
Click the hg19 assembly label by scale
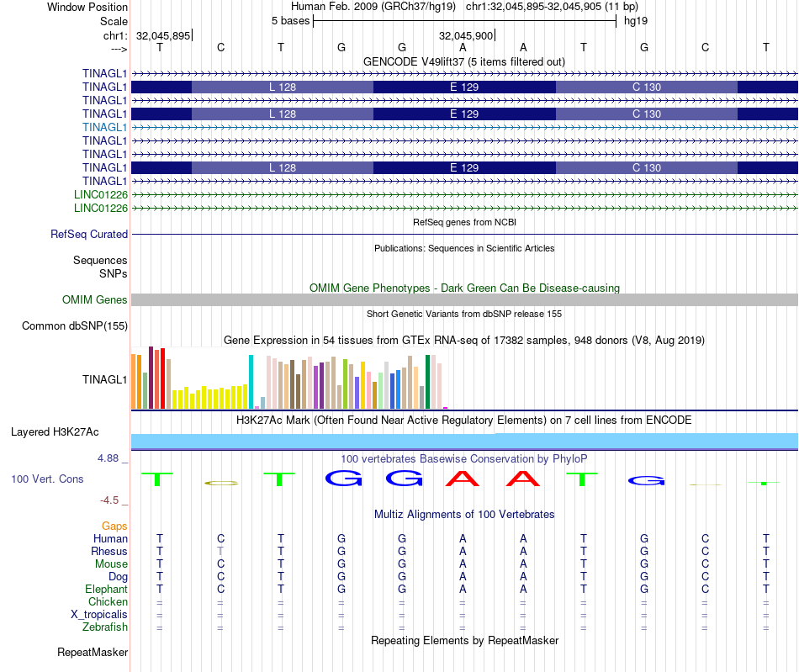point(636,21)
